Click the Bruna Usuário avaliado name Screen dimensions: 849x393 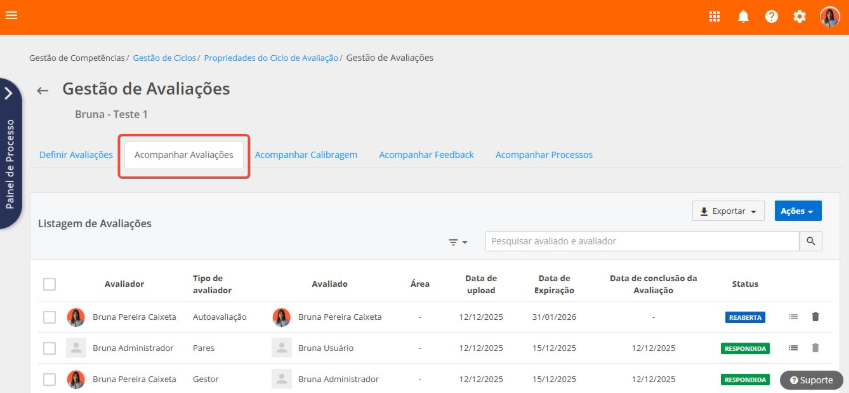[x=326, y=348]
